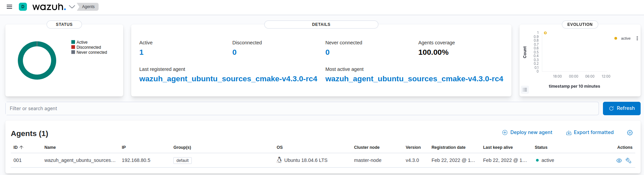The width and height of the screenshot is (644, 175).
Task: Sort by the Group(s) column header
Action: click(182, 147)
